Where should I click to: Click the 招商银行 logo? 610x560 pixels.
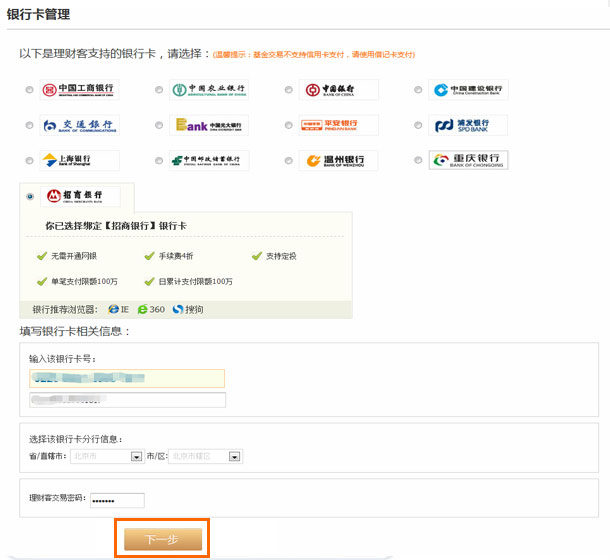(x=80, y=197)
